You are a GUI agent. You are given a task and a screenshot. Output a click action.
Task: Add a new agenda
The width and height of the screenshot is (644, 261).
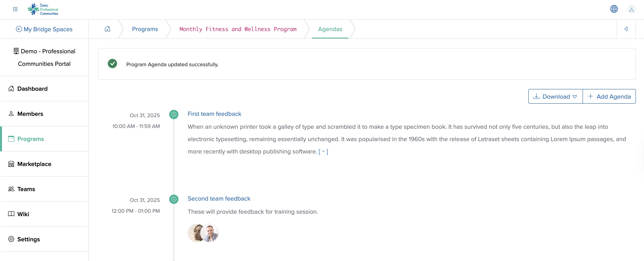609,96
